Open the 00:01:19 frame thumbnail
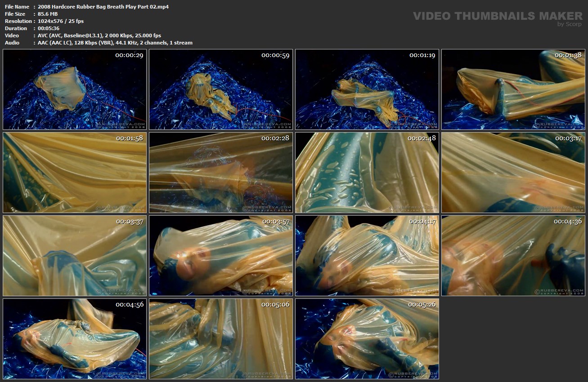Screen dimensions: 588x382 point(367,89)
